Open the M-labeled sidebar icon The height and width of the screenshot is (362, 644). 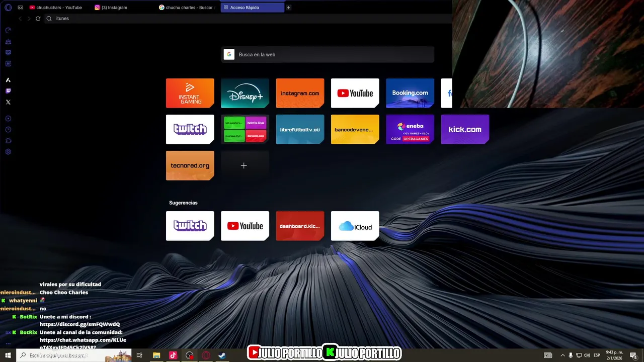(x=8, y=63)
